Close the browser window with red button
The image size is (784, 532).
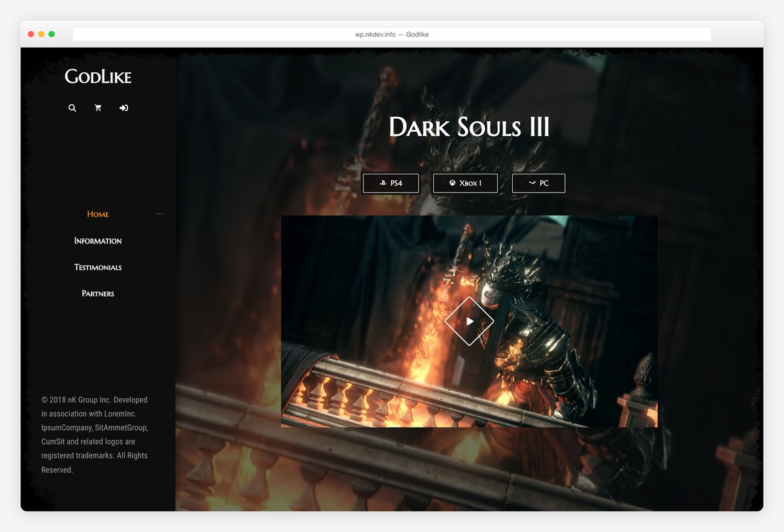tap(31, 34)
